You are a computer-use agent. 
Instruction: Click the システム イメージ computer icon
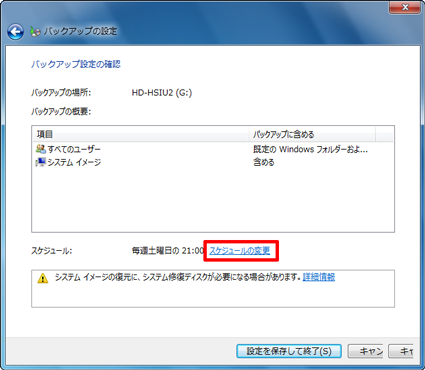tap(41, 162)
